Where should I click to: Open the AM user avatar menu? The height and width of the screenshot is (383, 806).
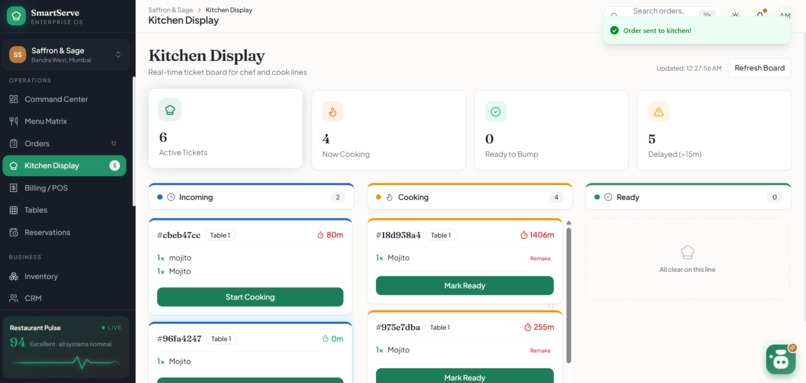click(x=784, y=15)
